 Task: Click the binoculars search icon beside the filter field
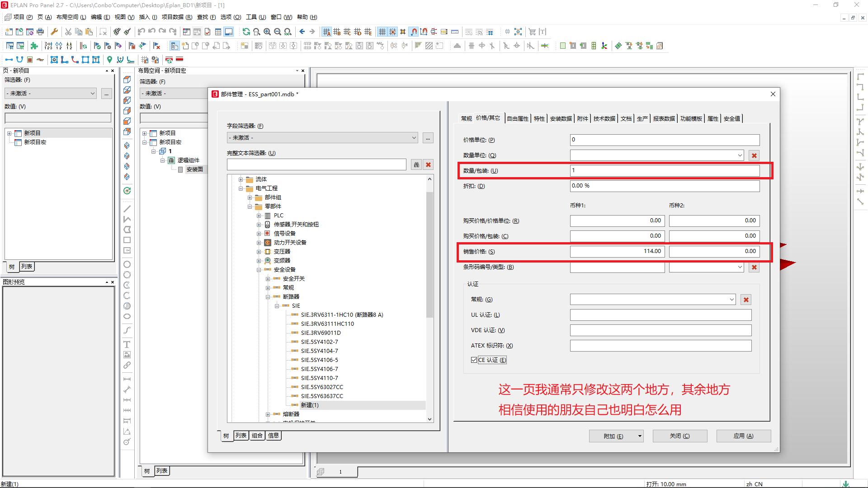point(416,164)
